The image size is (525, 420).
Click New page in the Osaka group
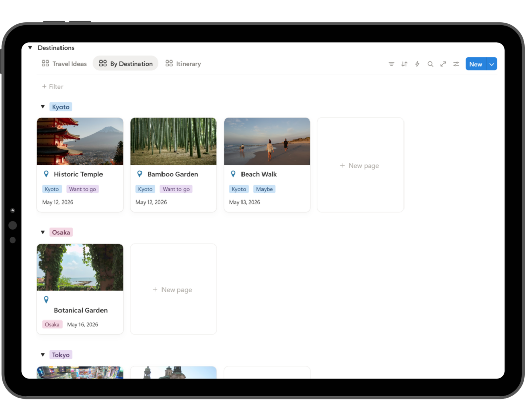[x=173, y=289]
